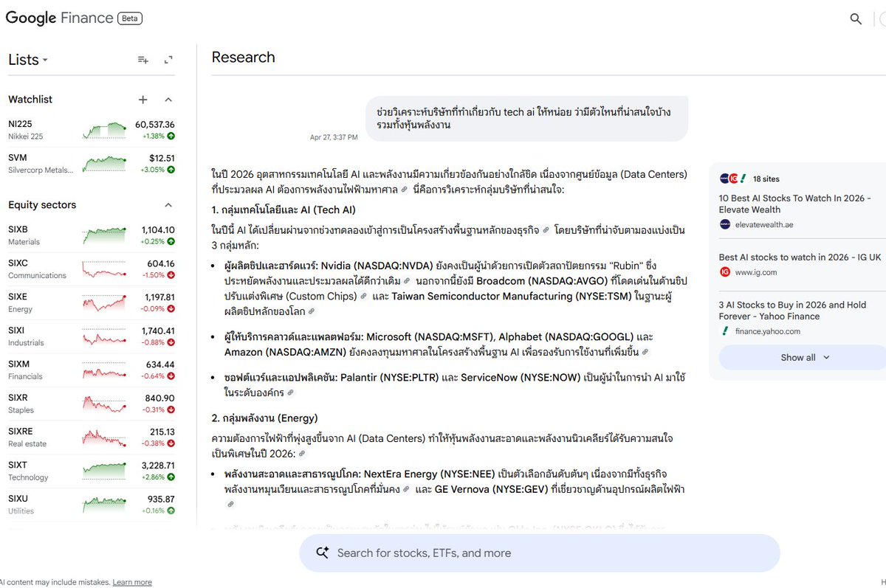886x588 pixels.
Task: Click the Research page heading
Action: (x=243, y=58)
